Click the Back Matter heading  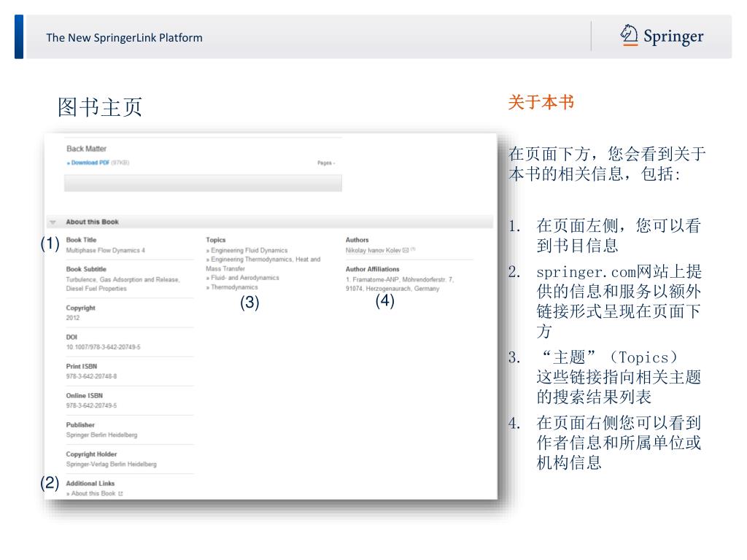click(86, 149)
